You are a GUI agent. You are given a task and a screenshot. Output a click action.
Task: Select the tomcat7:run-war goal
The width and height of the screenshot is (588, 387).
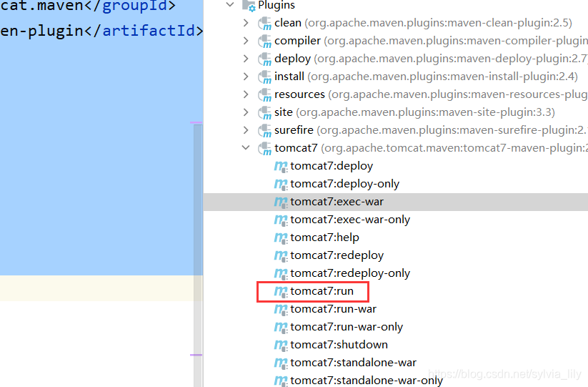click(x=333, y=309)
